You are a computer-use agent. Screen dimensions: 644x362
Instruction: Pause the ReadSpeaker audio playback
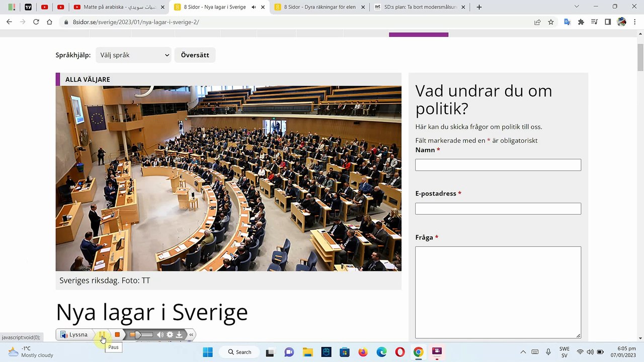[102, 334]
